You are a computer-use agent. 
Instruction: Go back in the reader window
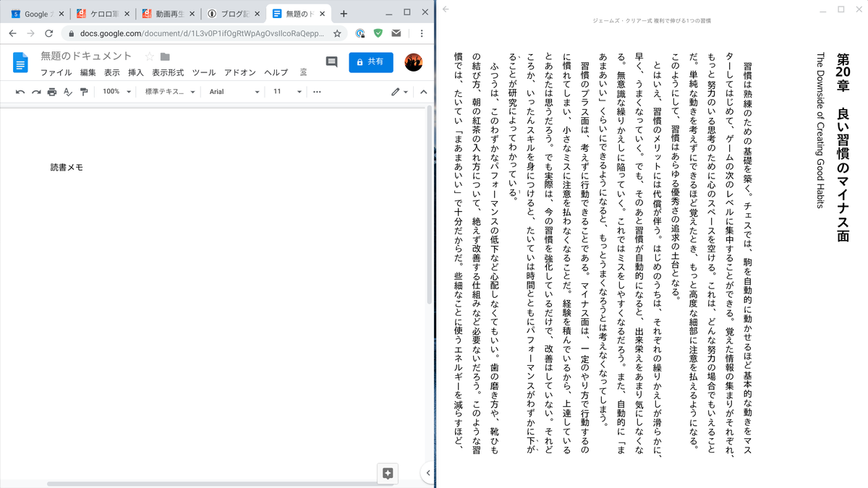(x=446, y=9)
